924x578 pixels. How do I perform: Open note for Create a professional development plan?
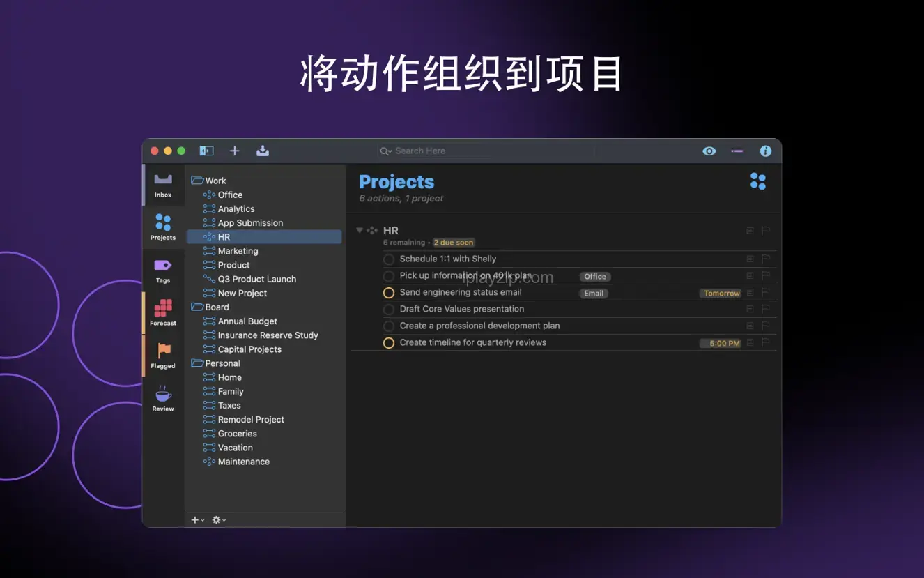[x=750, y=326]
